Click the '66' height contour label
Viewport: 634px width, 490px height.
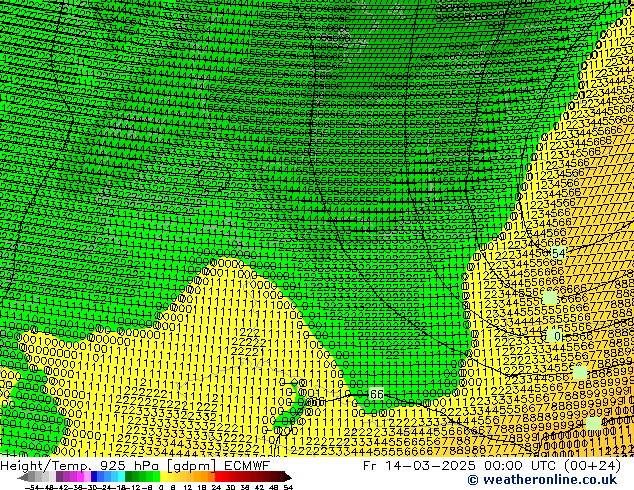tap(376, 394)
